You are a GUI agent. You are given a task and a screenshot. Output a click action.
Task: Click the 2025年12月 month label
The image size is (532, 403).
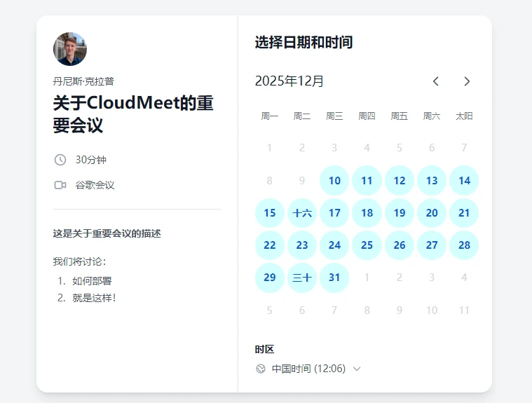(289, 81)
